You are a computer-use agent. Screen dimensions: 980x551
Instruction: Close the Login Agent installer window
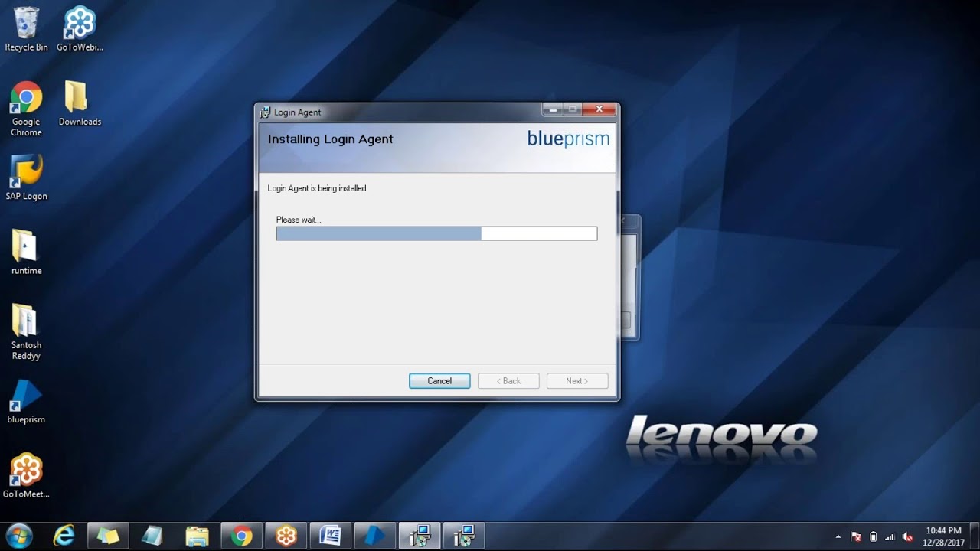click(599, 109)
